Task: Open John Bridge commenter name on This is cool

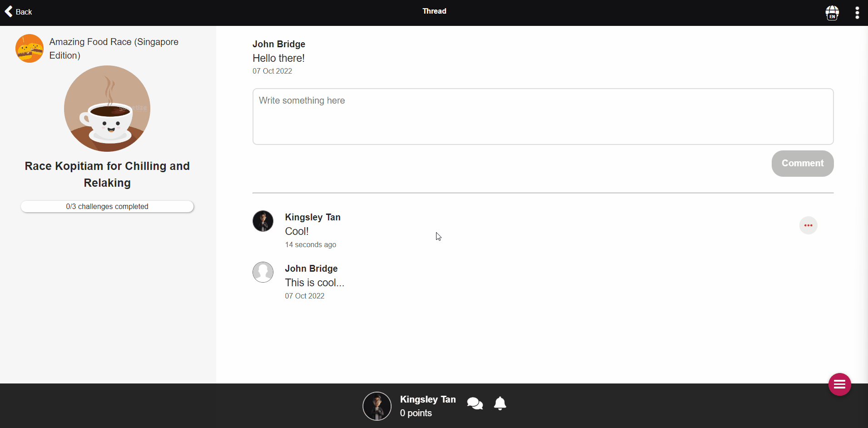Action: [x=311, y=269]
